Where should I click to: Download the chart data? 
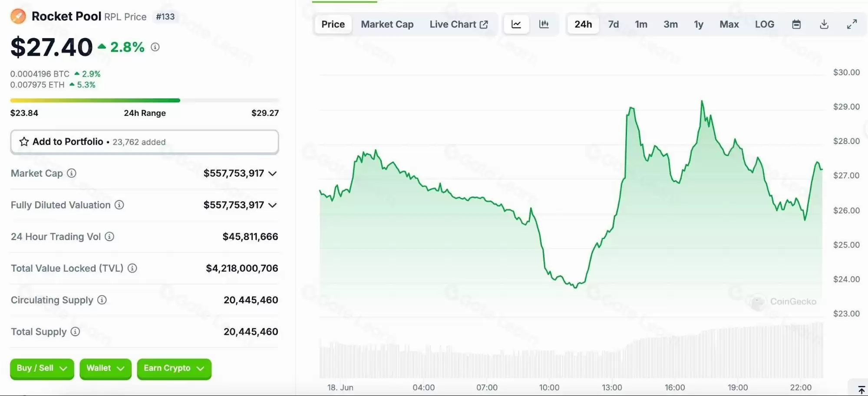coord(824,24)
